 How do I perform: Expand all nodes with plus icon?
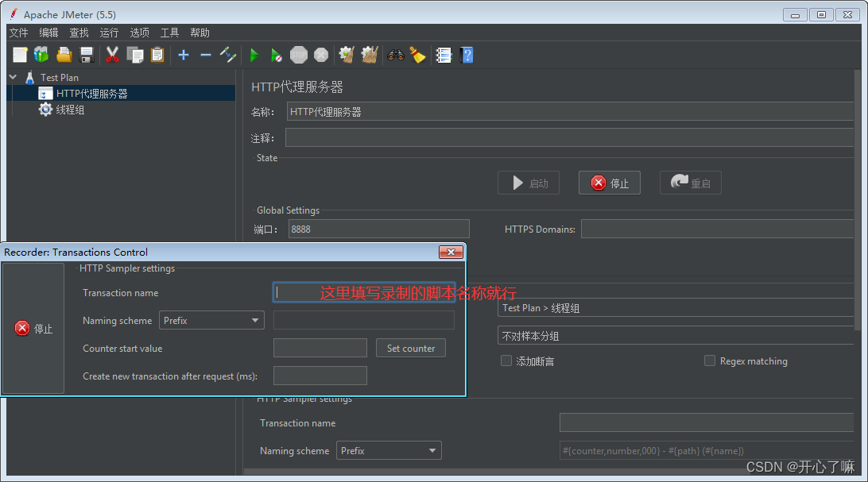pos(184,55)
